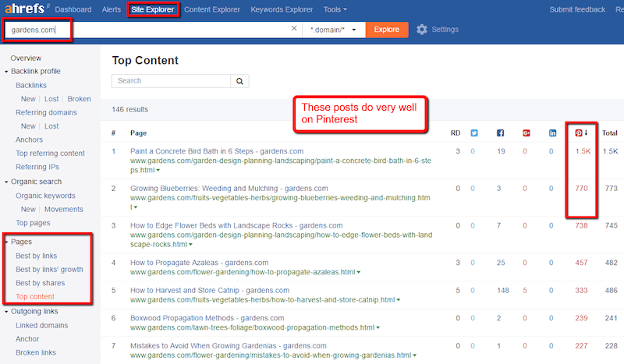Click the '146 results' text
The height and width of the screenshot is (364, 624).
pyautogui.click(x=129, y=109)
